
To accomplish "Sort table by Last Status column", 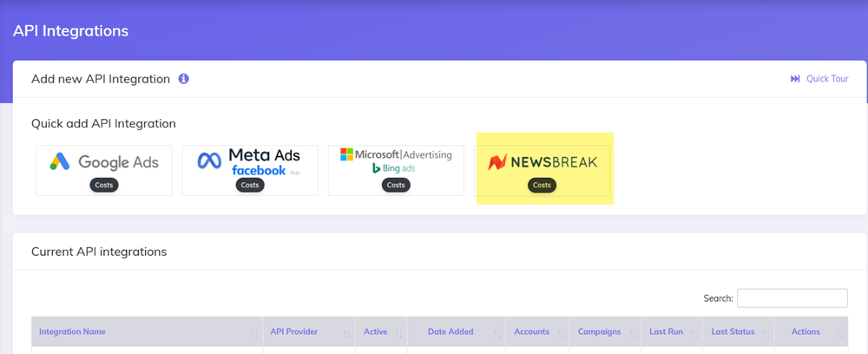I will point(739,331).
